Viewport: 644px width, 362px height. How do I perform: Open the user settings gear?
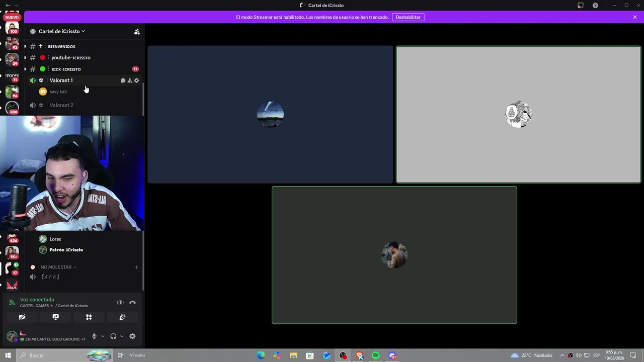coord(132,336)
